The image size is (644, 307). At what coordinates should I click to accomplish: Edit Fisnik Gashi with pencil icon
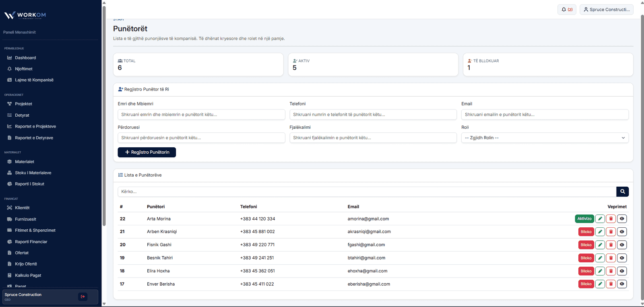click(x=600, y=245)
